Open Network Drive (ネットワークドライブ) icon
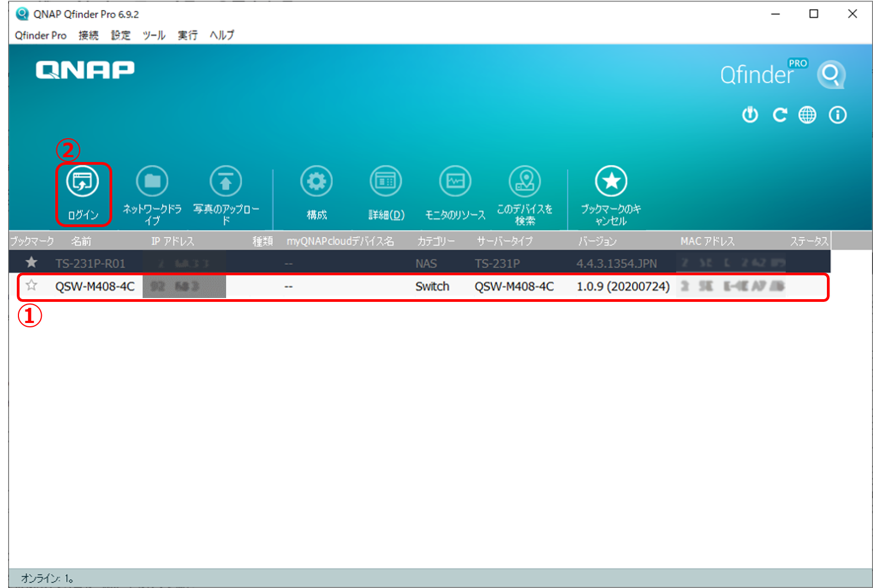The width and height of the screenshot is (873, 588). tap(152, 182)
